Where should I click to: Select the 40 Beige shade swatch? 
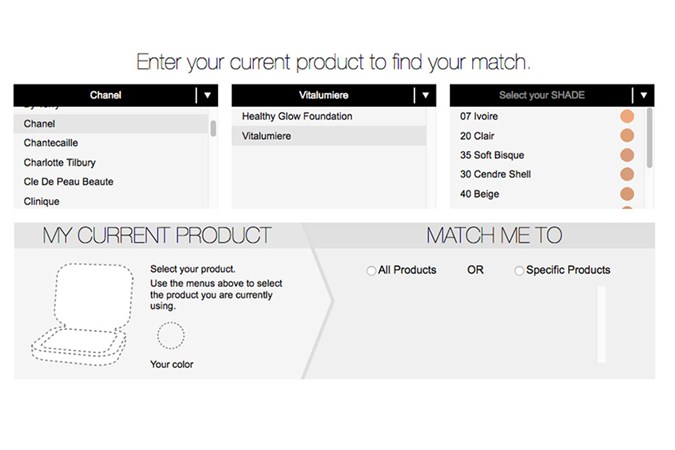click(x=627, y=194)
